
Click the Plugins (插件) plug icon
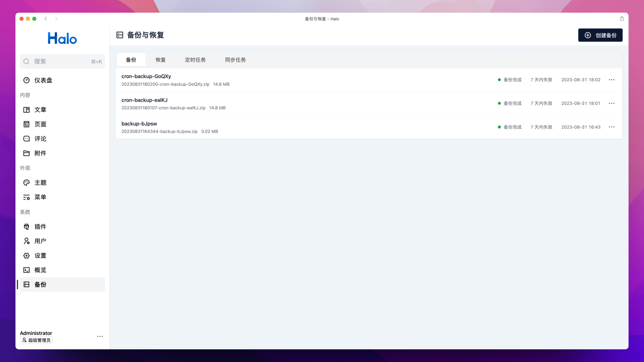[x=26, y=227]
